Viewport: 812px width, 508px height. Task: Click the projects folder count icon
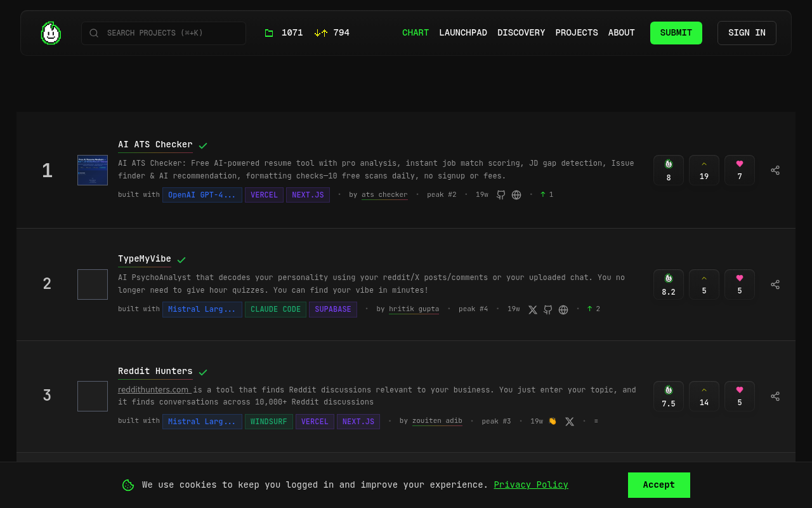(x=269, y=33)
